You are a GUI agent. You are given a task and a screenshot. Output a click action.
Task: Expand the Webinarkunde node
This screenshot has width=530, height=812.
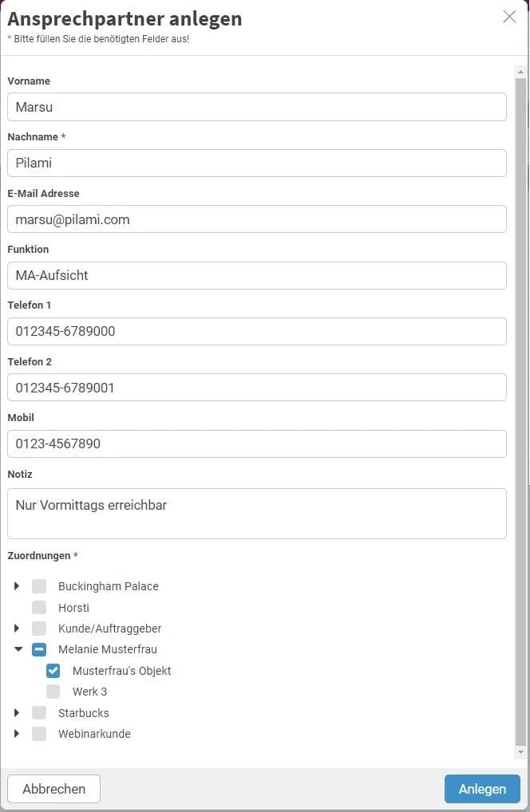pyautogui.click(x=17, y=734)
